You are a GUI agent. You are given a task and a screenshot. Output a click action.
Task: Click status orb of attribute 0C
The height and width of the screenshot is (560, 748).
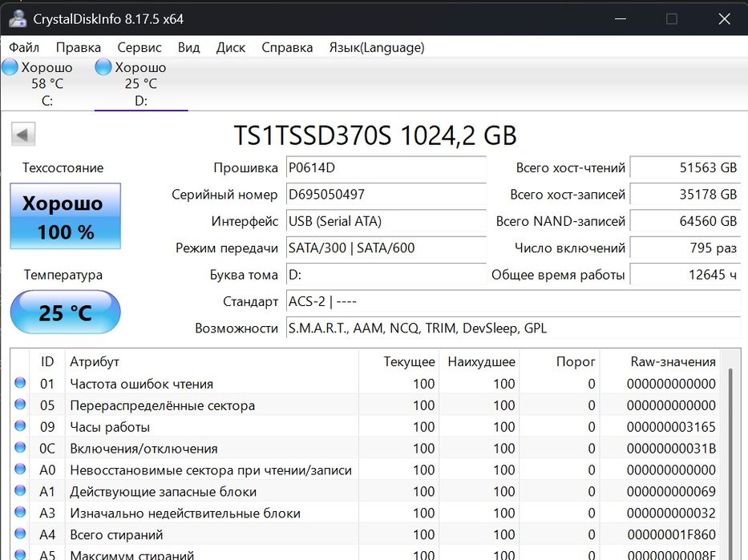pyautogui.click(x=20, y=446)
